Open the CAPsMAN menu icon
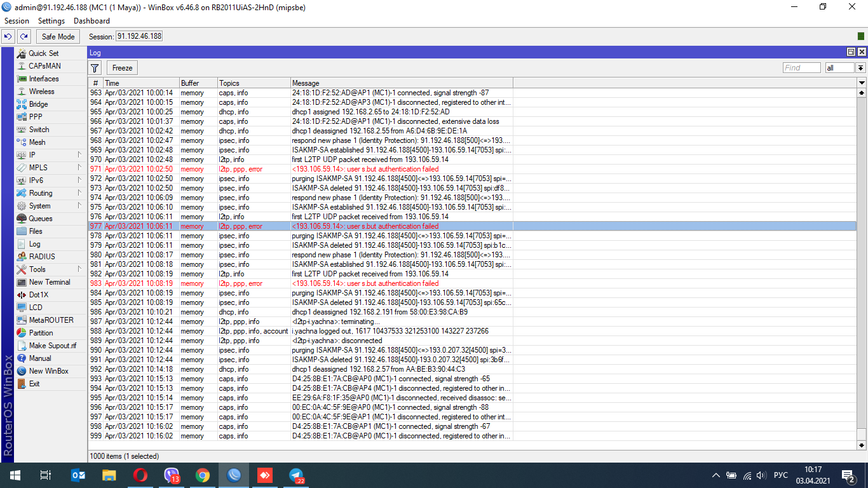Viewport: 868px width, 488px height. pyautogui.click(x=22, y=66)
